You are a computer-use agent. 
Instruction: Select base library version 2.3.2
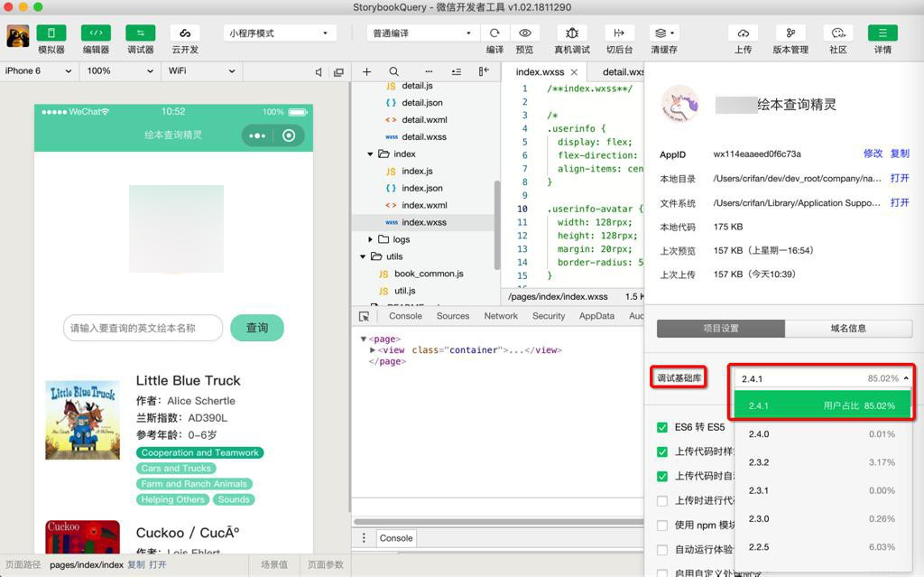822,462
